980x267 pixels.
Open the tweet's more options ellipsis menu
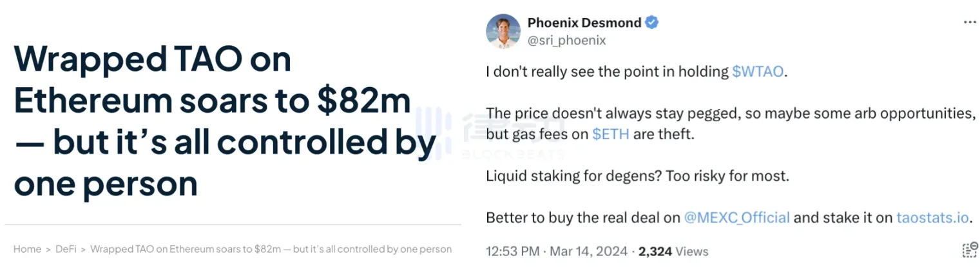point(970,23)
